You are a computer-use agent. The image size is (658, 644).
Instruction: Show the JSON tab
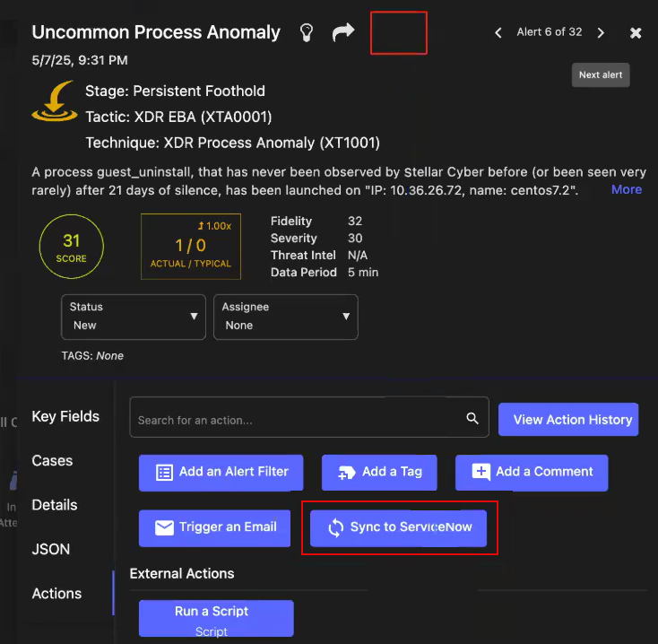[x=50, y=549]
